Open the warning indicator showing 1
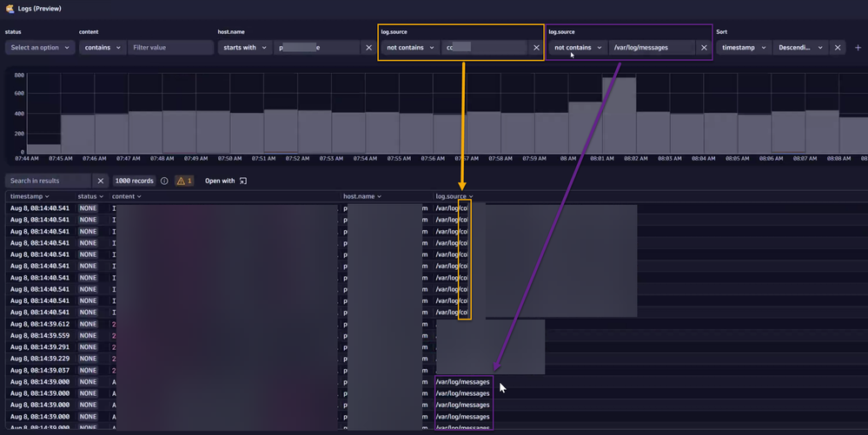 coord(184,181)
